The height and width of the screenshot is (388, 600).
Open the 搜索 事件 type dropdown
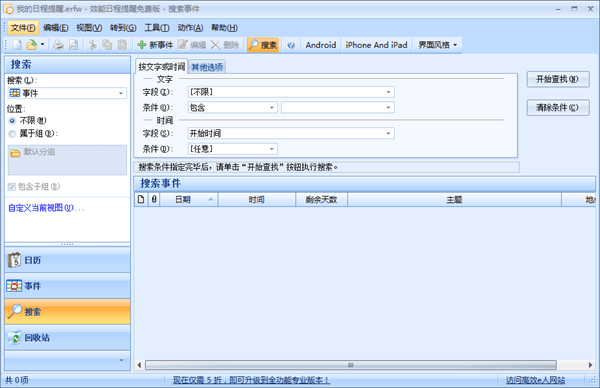click(67, 93)
